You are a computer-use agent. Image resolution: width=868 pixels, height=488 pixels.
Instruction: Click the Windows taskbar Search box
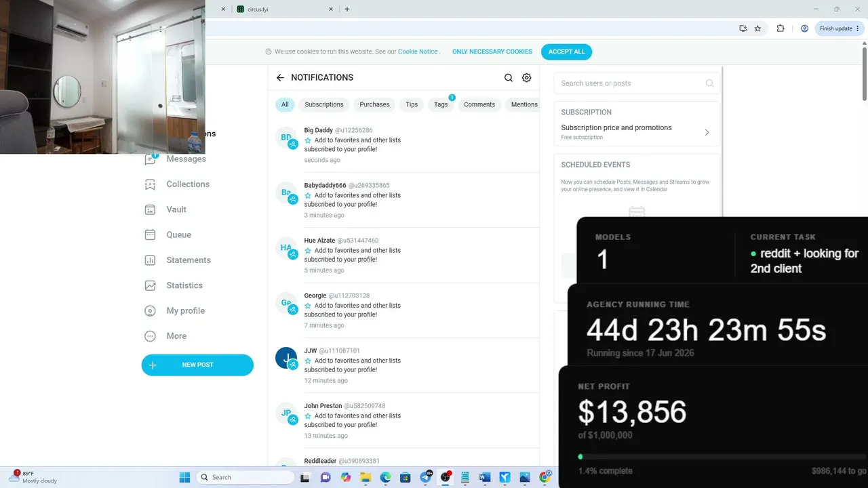[245, 477]
